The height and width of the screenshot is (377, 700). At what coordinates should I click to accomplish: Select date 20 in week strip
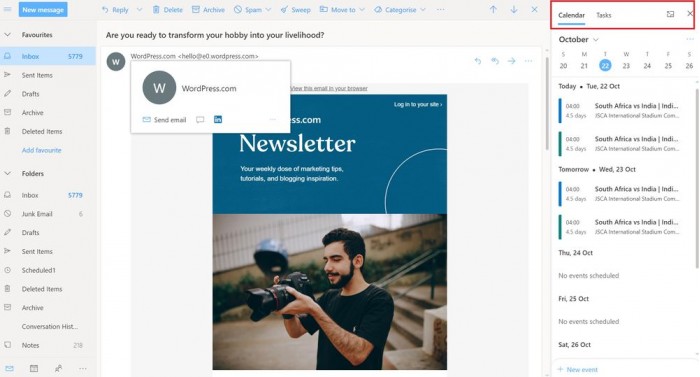(563, 66)
